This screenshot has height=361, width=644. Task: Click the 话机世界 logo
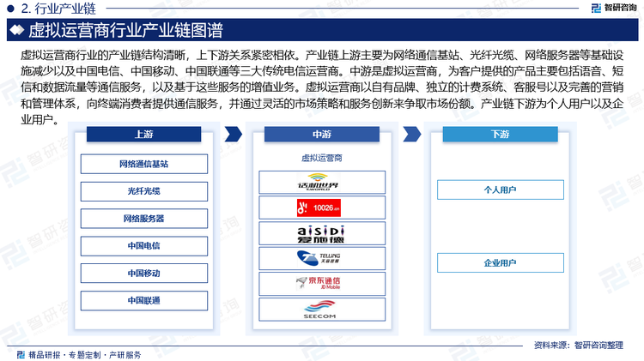point(318,182)
